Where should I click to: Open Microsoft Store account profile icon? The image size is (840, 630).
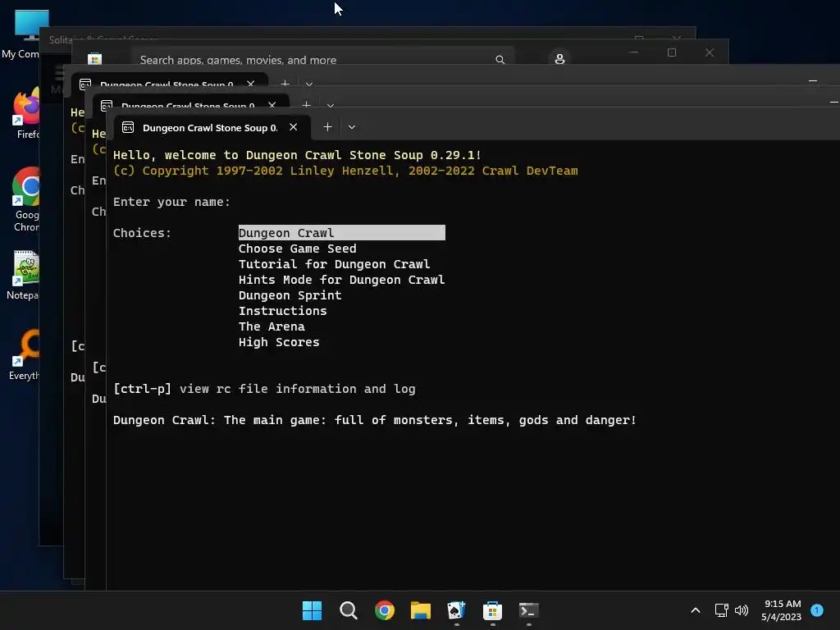pyautogui.click(x=559, y=58)
